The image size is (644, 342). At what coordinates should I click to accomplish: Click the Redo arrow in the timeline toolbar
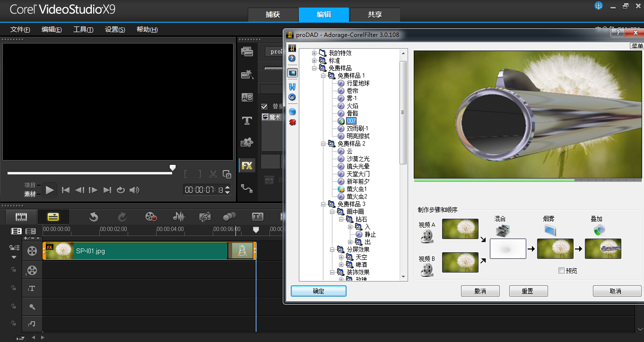[122, 217]
